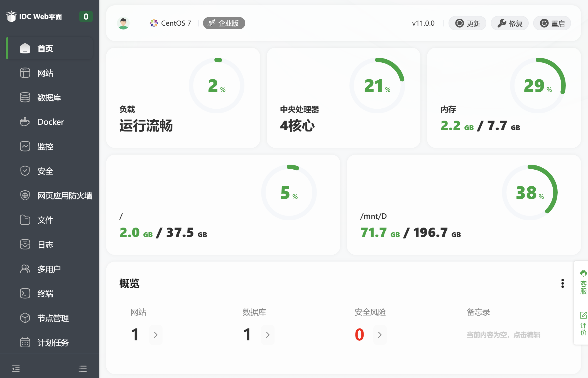This screenshot has width=588, height=378.
Task: Open the 评价 feedback edit icon
Action: tap(583, 315)
